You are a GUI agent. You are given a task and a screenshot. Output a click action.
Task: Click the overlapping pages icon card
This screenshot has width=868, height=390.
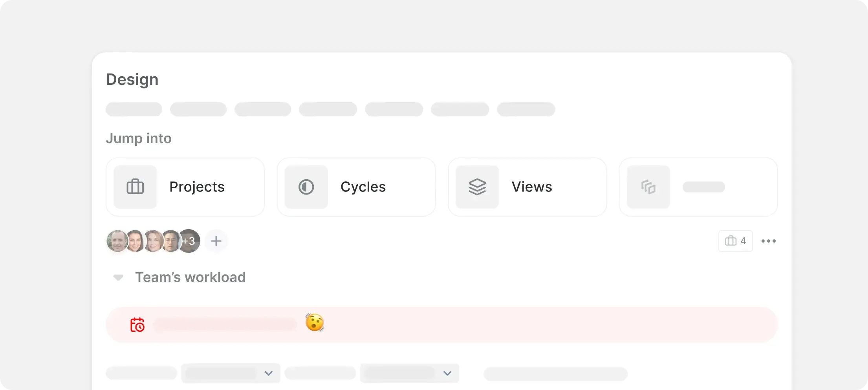tap(698, 187)
